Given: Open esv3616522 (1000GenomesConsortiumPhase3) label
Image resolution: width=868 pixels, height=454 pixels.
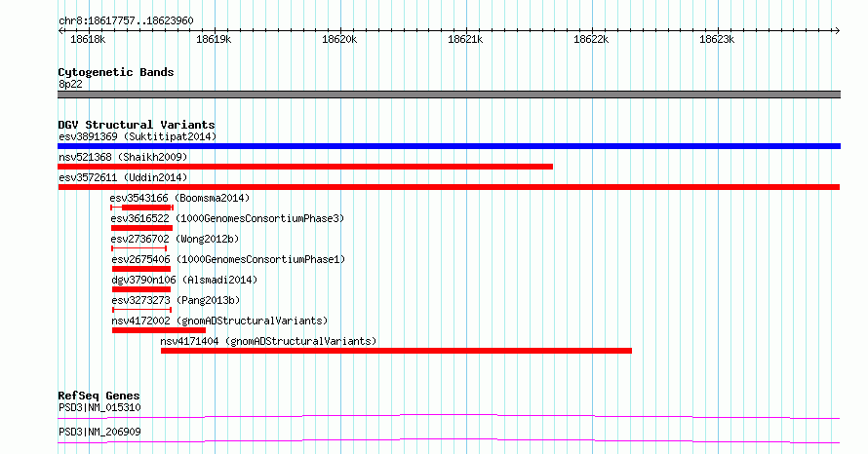Looking at the screenshot, I should [227, 218].
